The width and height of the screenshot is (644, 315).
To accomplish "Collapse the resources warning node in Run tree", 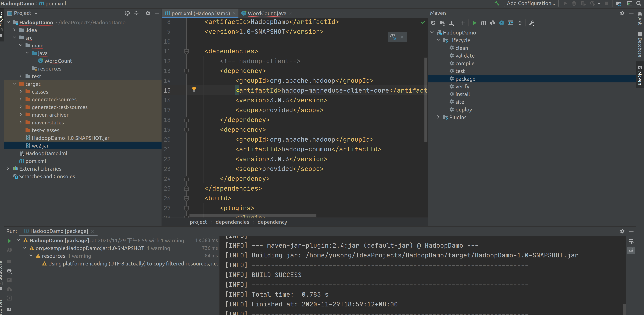I will pos(31,256).
